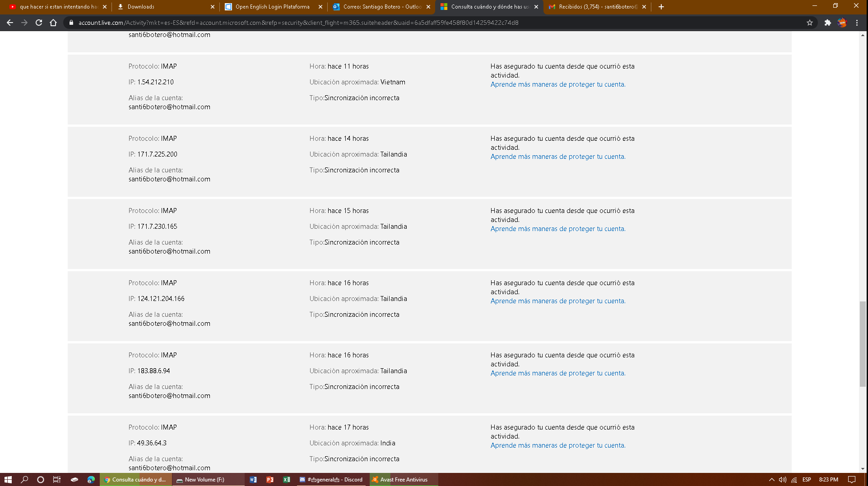Switch to the Downloads tab

coord(165,7)
